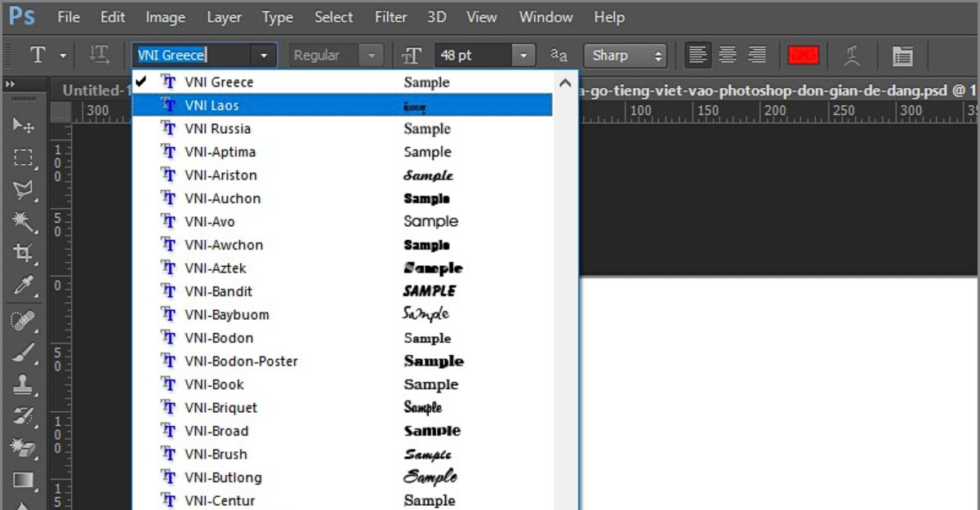Open the Help menu
This screenshot has height=510, width=980.
click(609, 16)
